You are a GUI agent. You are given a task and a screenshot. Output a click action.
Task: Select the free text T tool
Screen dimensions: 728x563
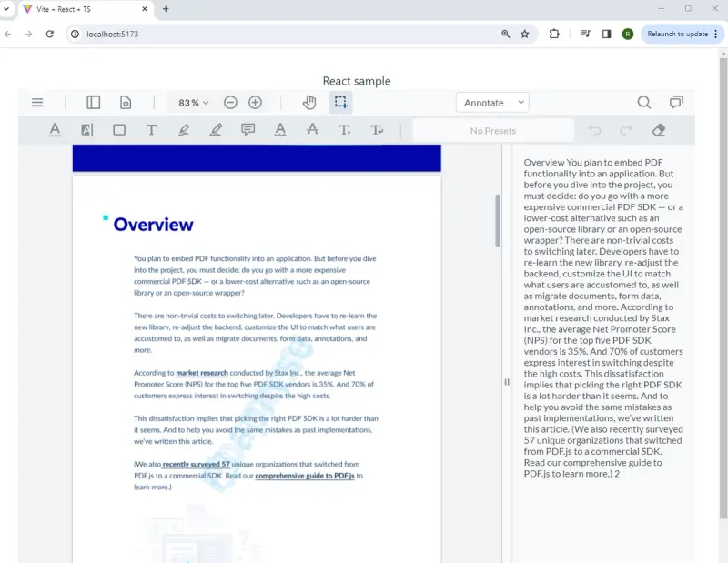[x=151, y=130]
